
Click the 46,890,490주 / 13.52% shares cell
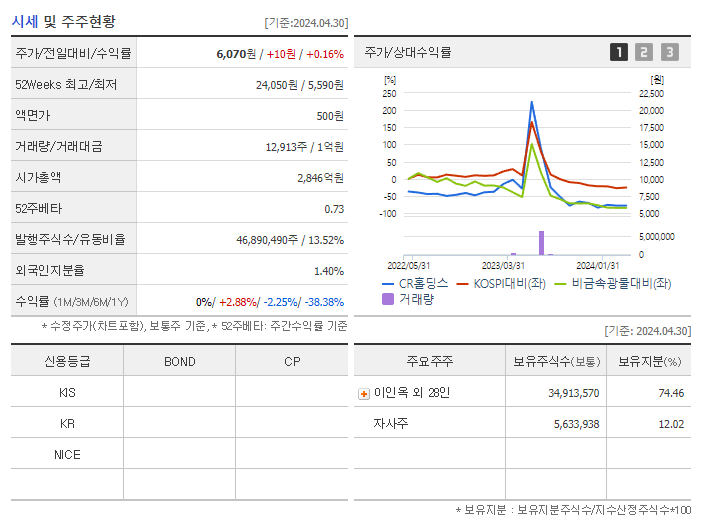(290, 240)
